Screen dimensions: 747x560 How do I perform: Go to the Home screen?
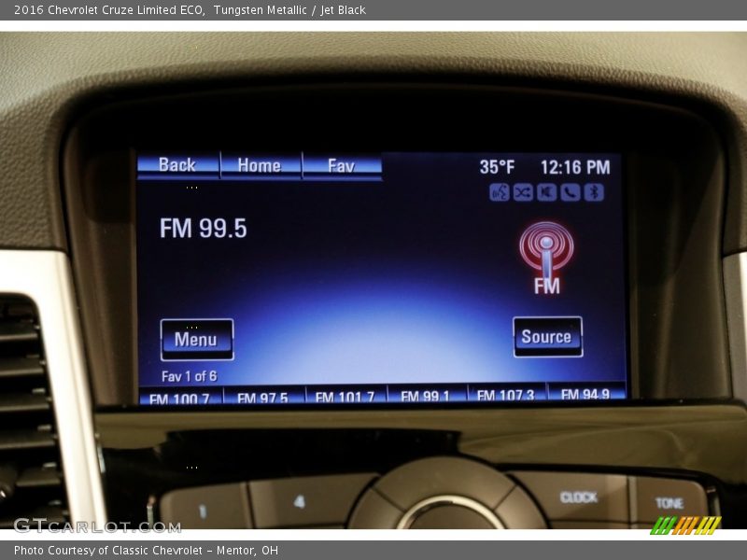click(261, 166)
